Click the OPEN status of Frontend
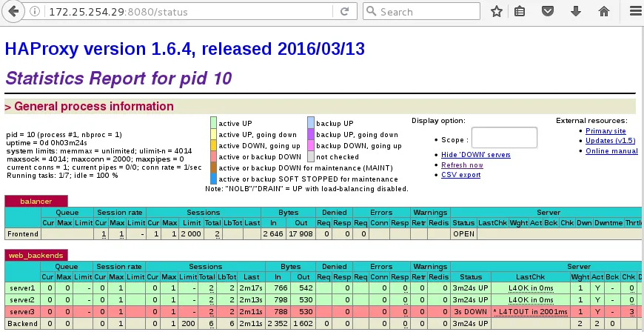The image size is (644, 332). tap(463, 233)
